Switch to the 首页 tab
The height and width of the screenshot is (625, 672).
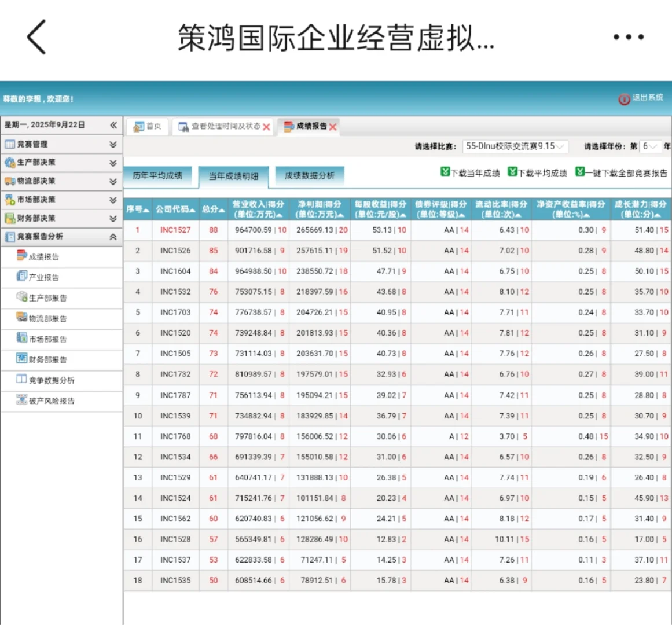pos(148,126)
